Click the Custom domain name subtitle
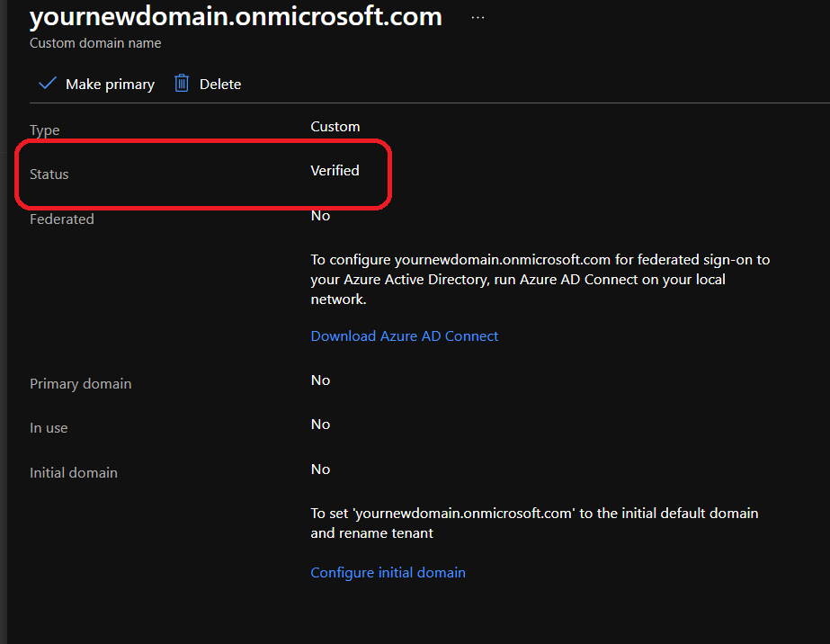Image resolution: width=830 pixels, height=644 pixels. click(95, 42)
